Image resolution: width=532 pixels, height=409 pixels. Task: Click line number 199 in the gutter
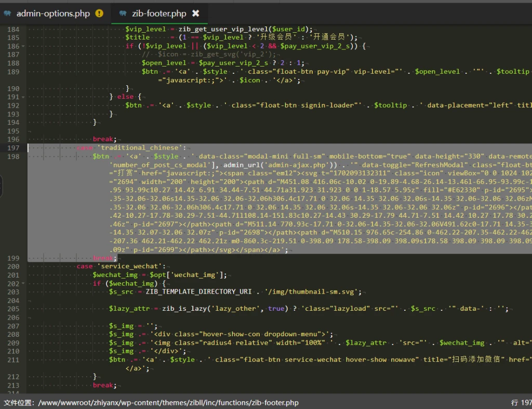[x=13, y=258]
